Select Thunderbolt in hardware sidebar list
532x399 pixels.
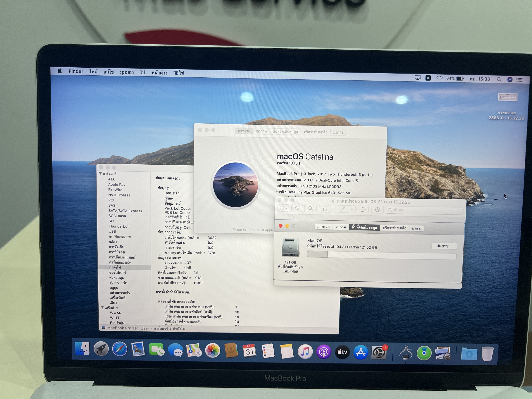119,226
